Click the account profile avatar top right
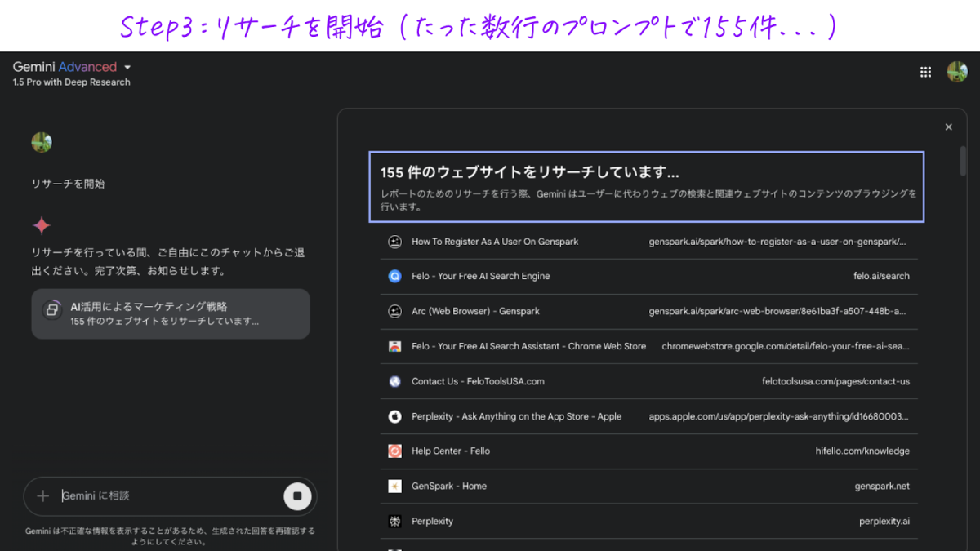Viewport: 980px width, 551px height. pyautogui.click(x=957, y=72)
